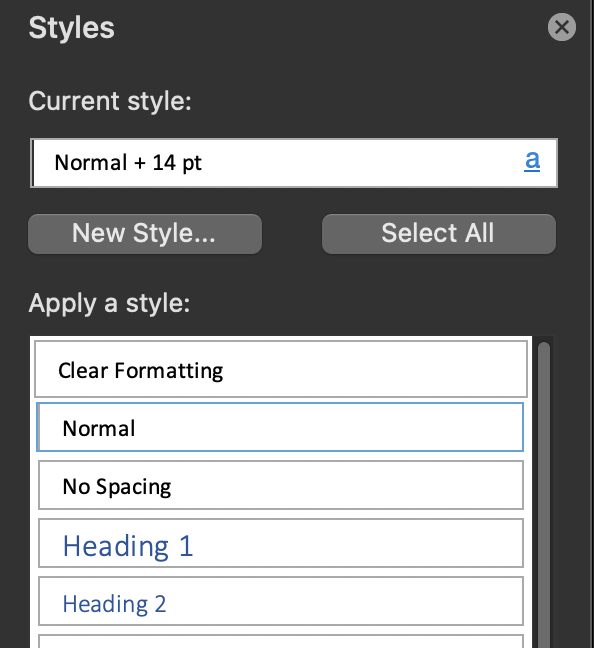Click the style list scrollbar
594x648 pixels.
544,494
